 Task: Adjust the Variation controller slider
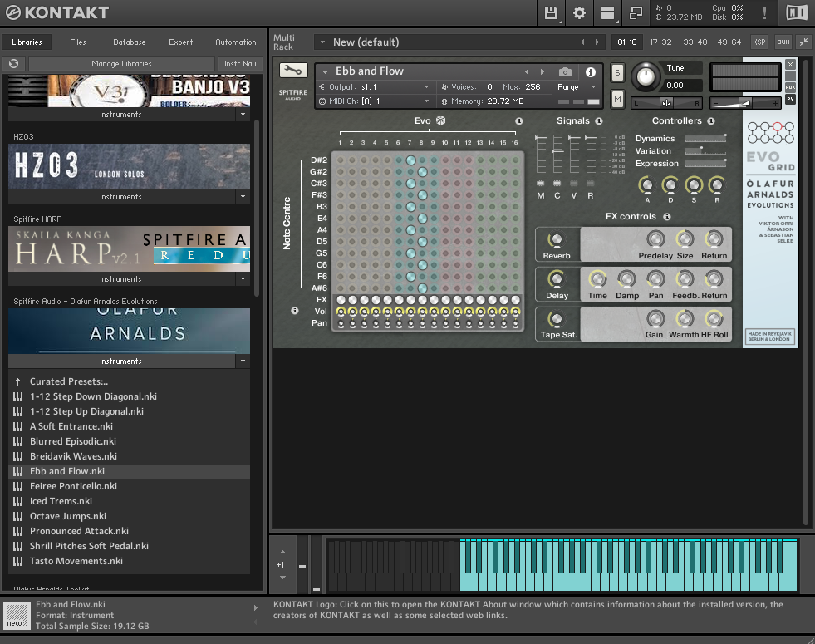pos(705,150)
